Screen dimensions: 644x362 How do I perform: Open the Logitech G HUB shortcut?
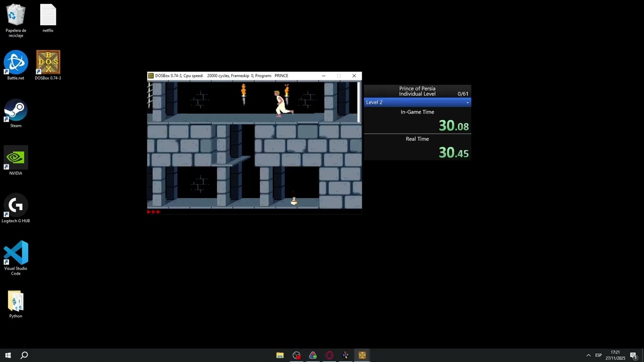[16, 209]
